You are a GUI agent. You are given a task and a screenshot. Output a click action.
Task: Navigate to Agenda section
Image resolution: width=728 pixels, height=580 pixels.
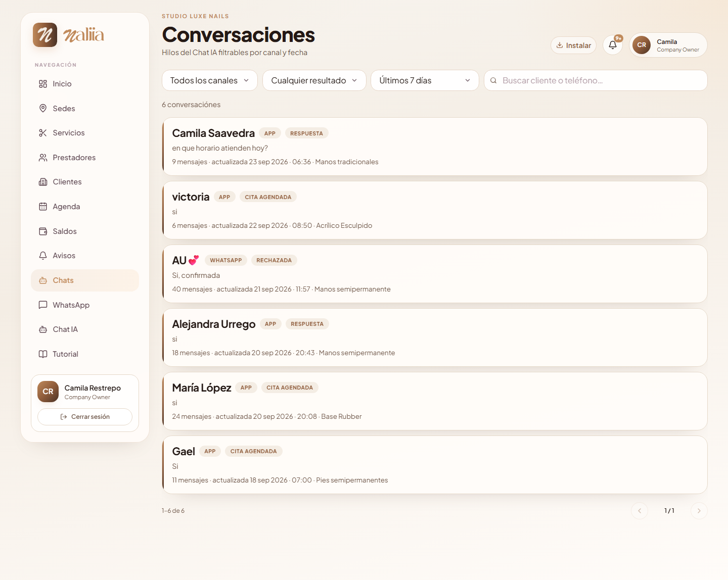coord(85,207)
